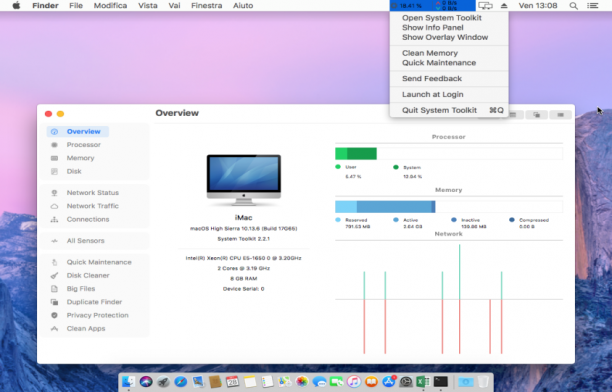Open Privacy Protection via its shield icon
Image resolution: width=612 pixels, height=392 pixels.
coord(54,315)
